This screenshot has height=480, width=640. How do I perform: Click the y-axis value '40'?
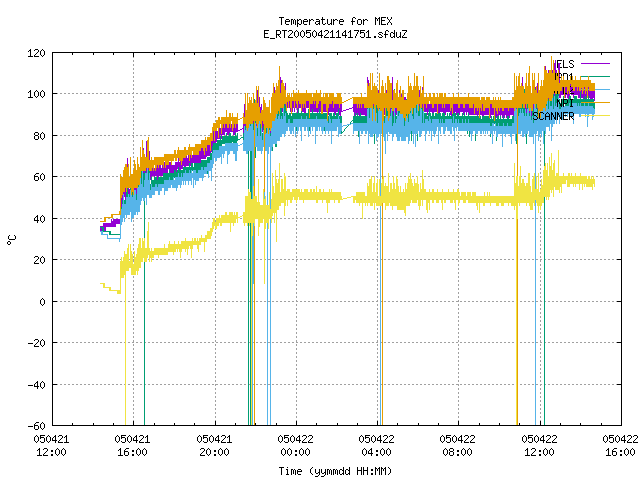pos(39,219)
